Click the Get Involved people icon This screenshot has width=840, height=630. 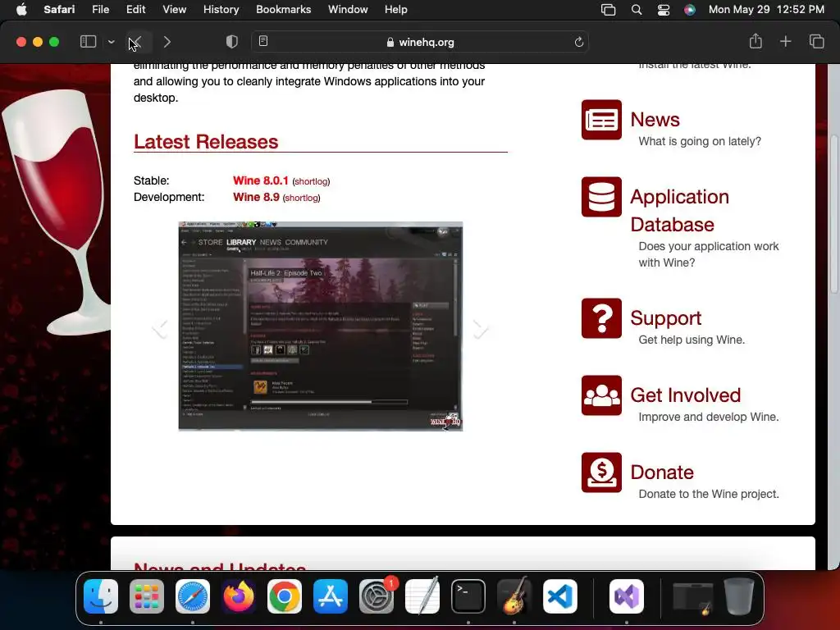tap(601, 395)
